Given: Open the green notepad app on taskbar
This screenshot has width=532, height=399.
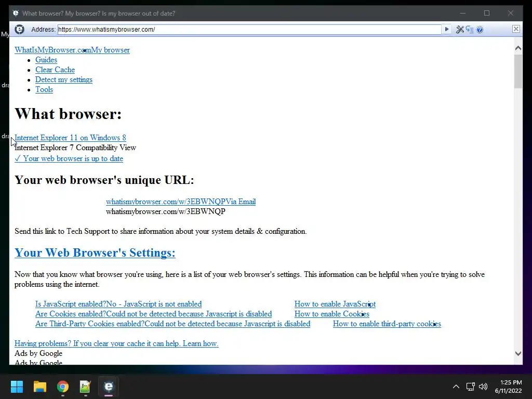Looking at the screenshot, I should pos(85,387).
